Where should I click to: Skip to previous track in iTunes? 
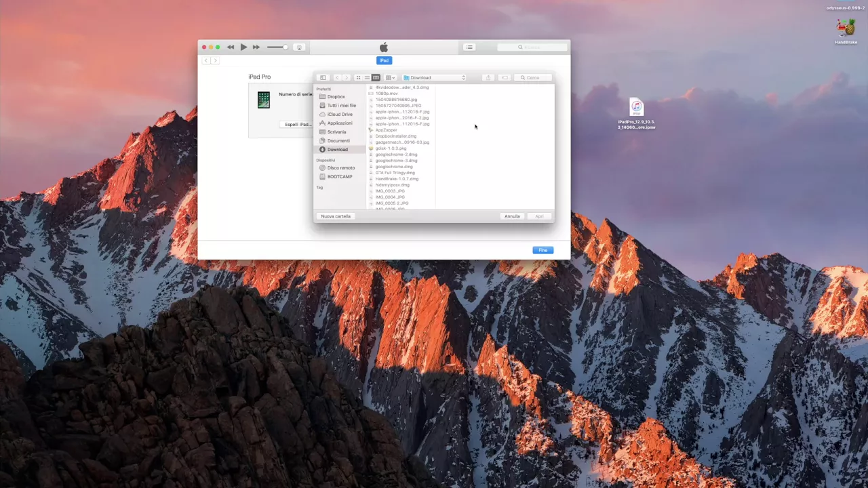pyautogui.click(x=231, y=47)
